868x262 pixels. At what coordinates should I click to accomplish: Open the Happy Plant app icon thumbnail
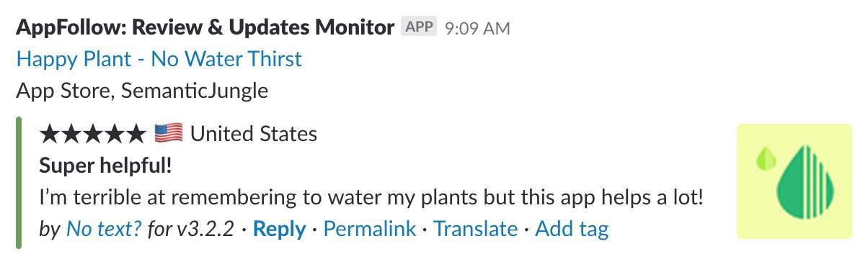(x=794, y=181)
